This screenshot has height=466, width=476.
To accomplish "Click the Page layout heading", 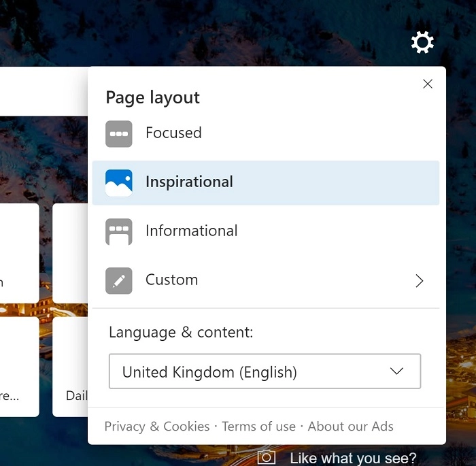I will (153, 98).
